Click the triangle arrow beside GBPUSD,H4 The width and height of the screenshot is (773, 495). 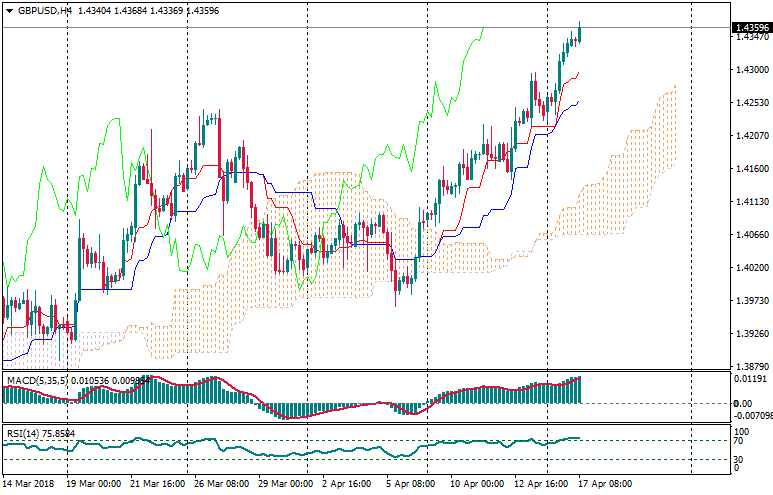coord(9,10)
